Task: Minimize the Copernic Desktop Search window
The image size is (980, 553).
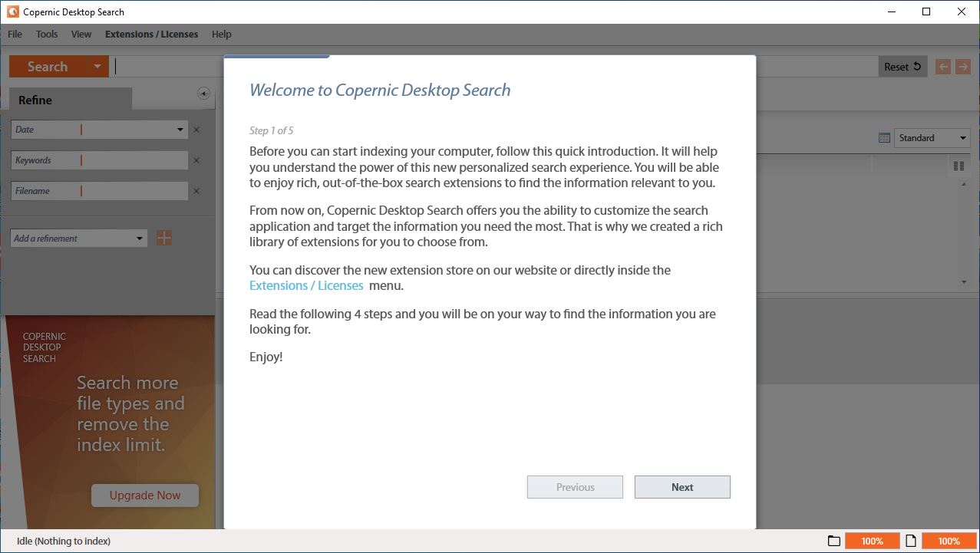Action: [891, 12]
